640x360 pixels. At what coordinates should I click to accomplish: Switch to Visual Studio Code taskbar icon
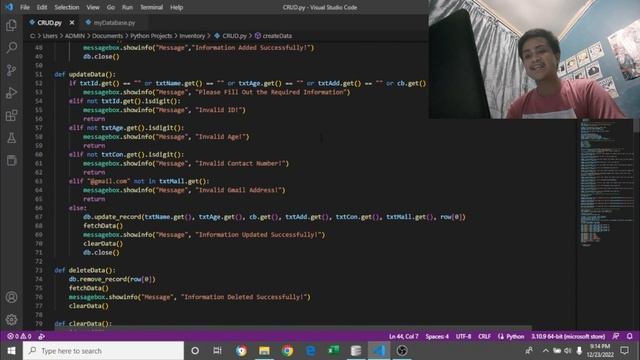click(379, 351)
